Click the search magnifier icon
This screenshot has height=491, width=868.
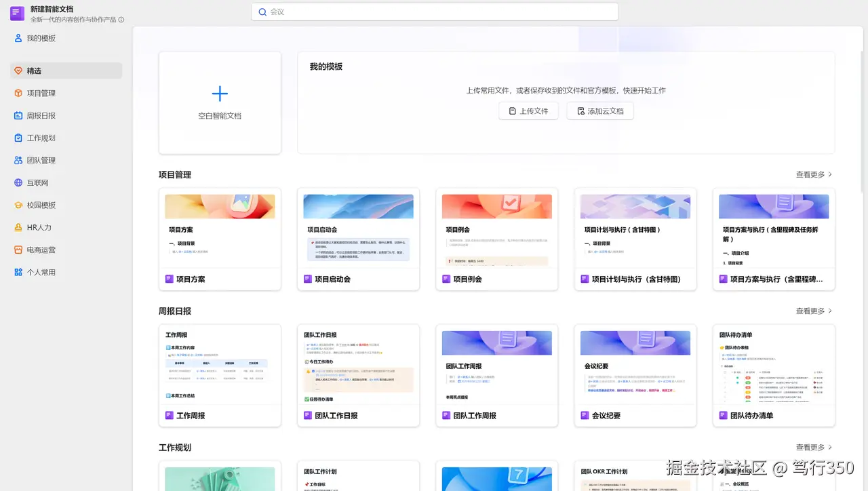coord(262,12)
